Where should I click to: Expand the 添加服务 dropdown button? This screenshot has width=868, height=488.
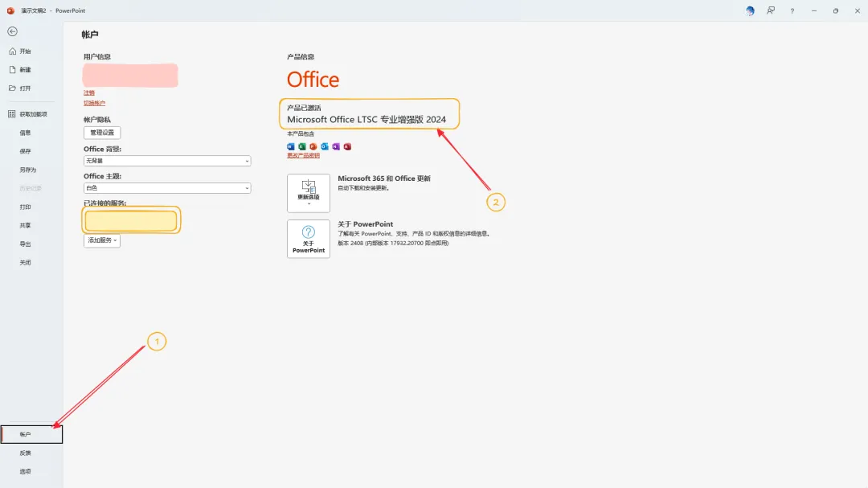click(x=102, y=240)
